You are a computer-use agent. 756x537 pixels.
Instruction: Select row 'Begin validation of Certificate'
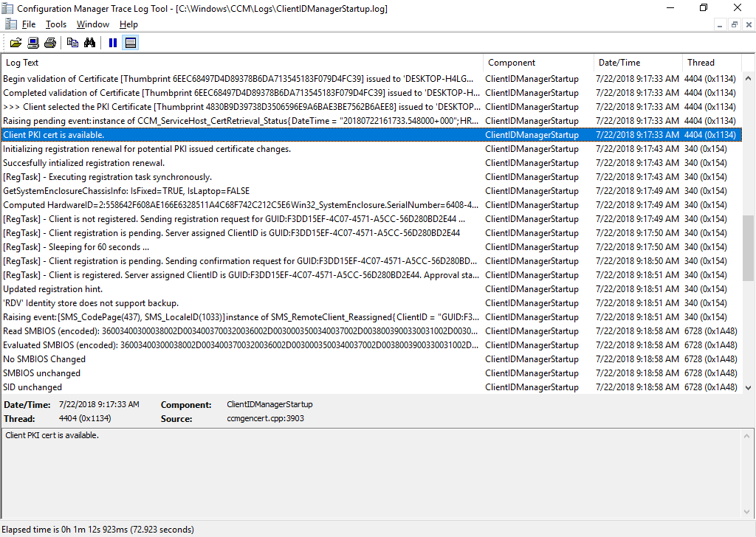[371, 79]
